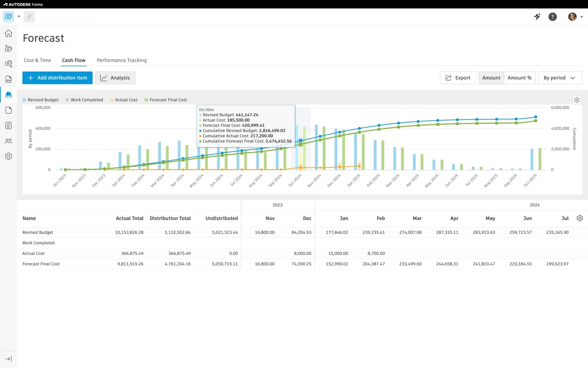Click the Actual Cost total 366,875.49 in Actual Total
This screenshot has height=368, width=588.
(x=132, y=254)
